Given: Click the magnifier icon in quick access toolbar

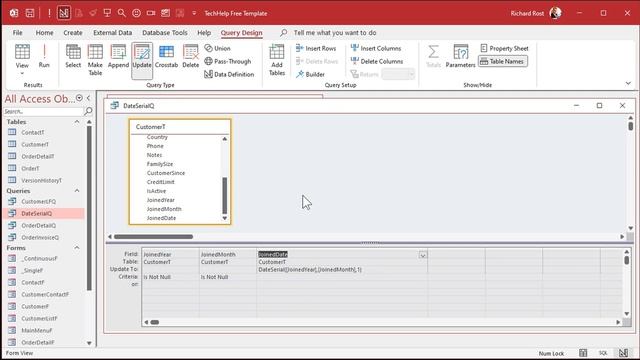Looking at the screenshot, I should click(122, 13).
